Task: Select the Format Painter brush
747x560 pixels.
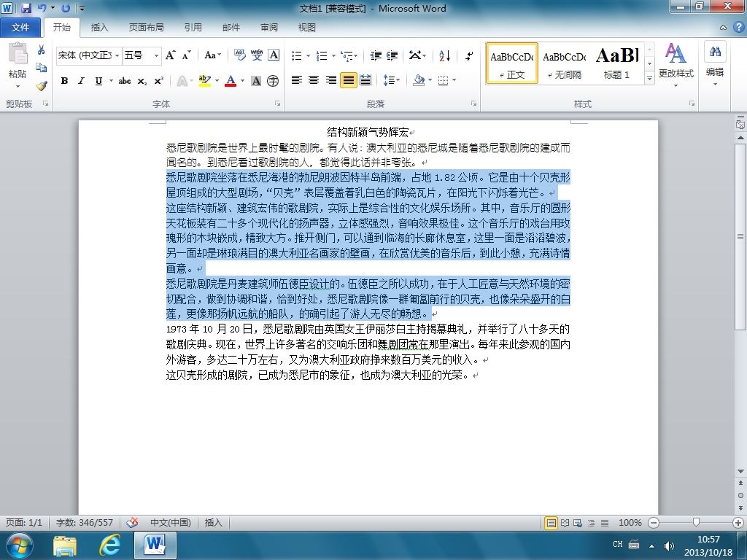Action: click(x=42, y=86)
